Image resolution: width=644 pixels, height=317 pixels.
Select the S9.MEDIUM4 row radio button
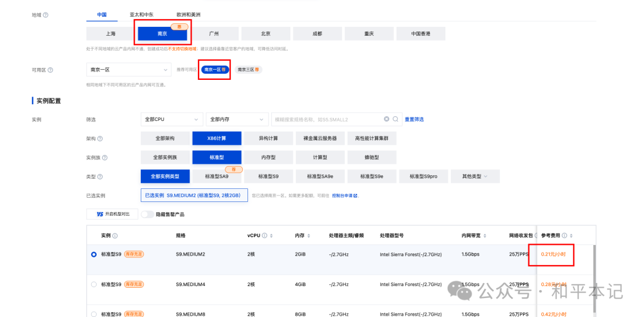coord(94,284)
